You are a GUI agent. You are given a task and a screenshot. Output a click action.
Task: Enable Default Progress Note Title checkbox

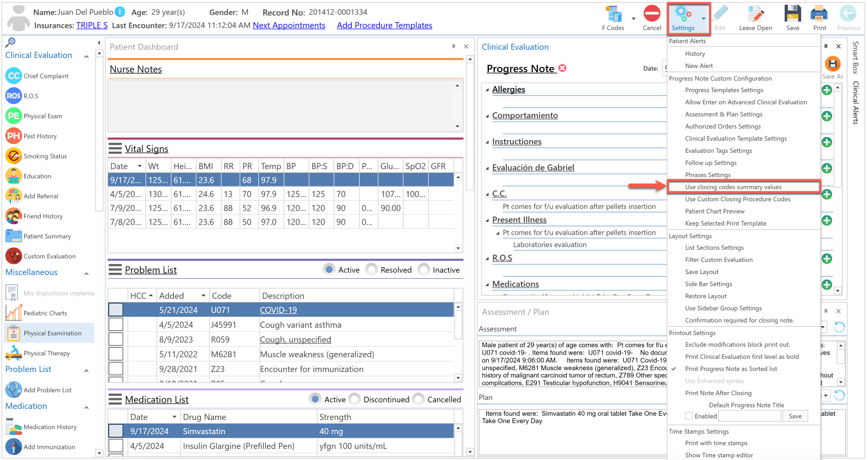pyautogui.click(x=689, y=416)
